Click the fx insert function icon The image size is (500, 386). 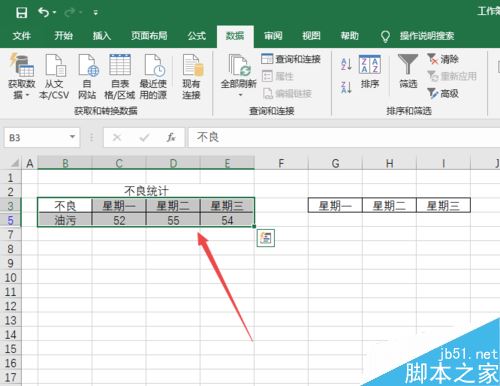pyautogui.click(x=171, y=137)
